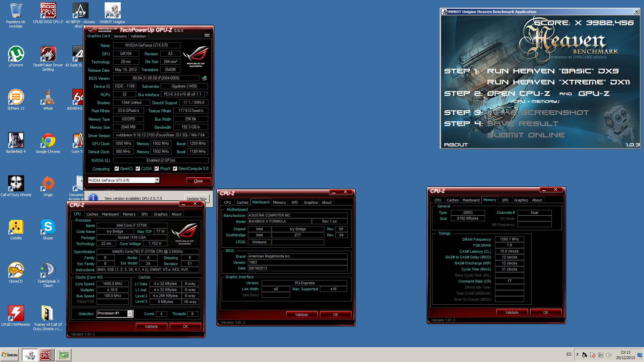Click OK in CPU-Z Memory window
The width and height of the screenshot is (644, 362).
(x=546, y=312)
